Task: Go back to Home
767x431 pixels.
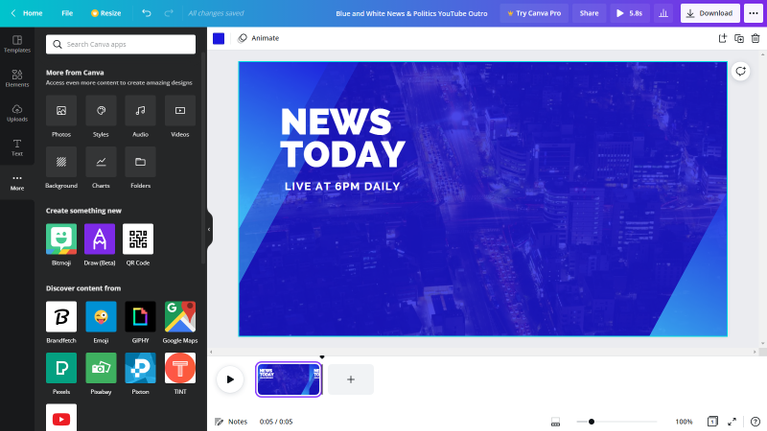Action: click(x=27, y=13)
